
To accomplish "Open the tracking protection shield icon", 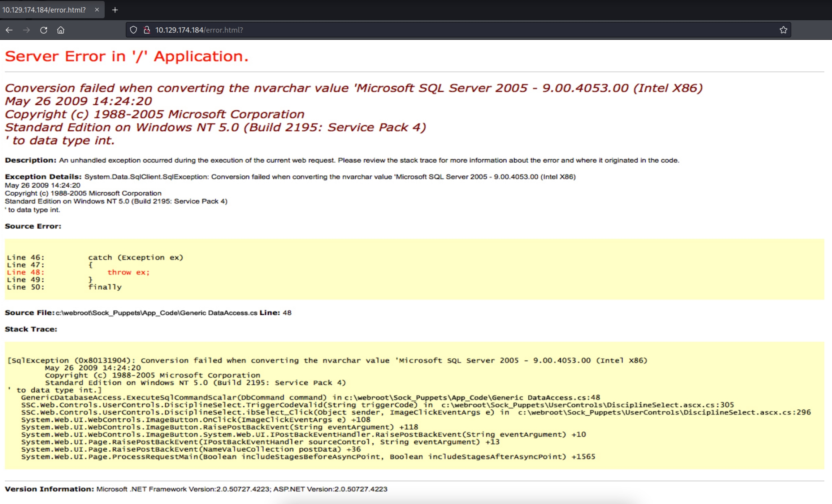I will (133, 30).
